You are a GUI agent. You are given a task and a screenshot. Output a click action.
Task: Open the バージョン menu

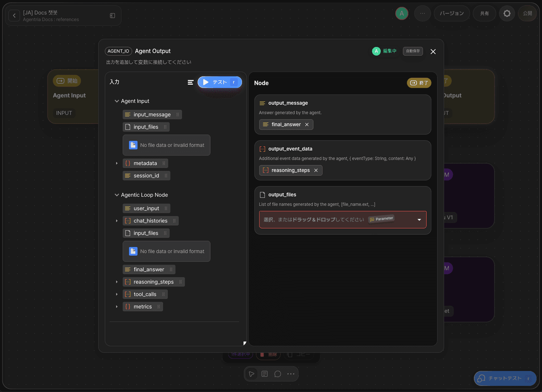click(x=452, y=13)
